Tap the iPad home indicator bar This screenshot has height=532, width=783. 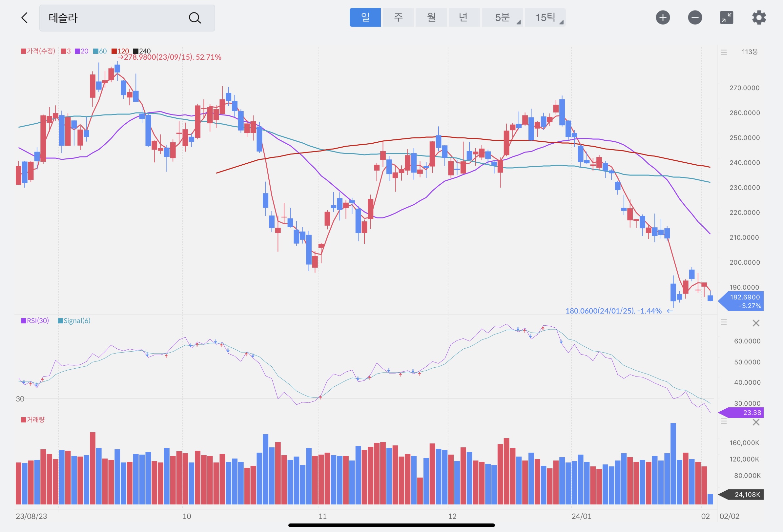click(x=392, y=525)
